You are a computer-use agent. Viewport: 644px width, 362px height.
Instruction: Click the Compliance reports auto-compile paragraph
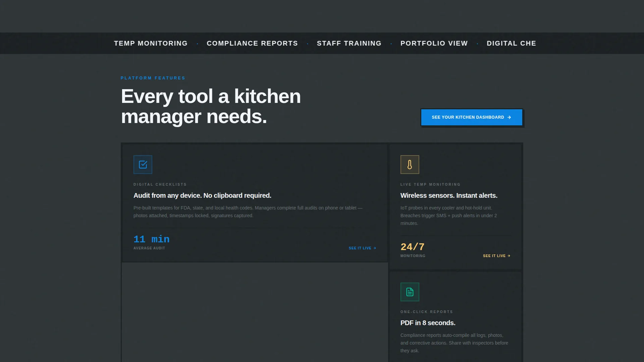pyautogui.click(x=454, y=343)
